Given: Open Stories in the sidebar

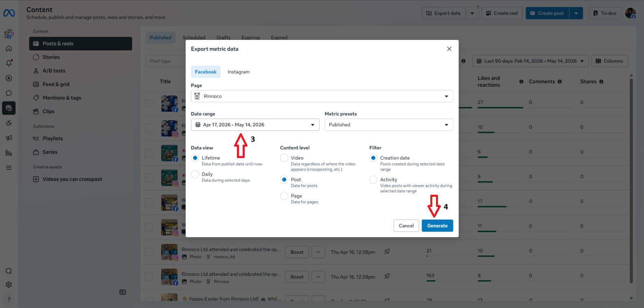Looking at the screenshot, I should [x=81, y=57].
